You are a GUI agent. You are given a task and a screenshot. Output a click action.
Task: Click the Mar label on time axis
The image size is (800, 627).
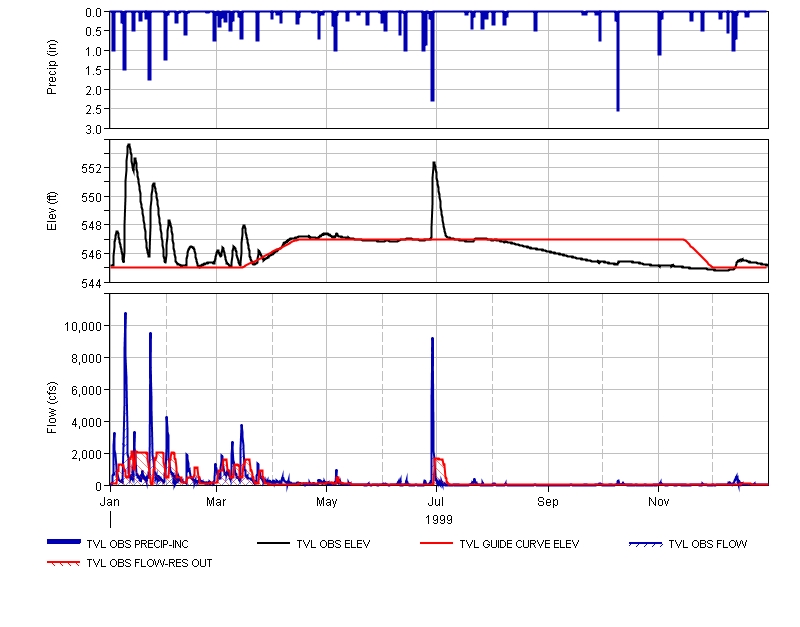click(x=216, y=501)
